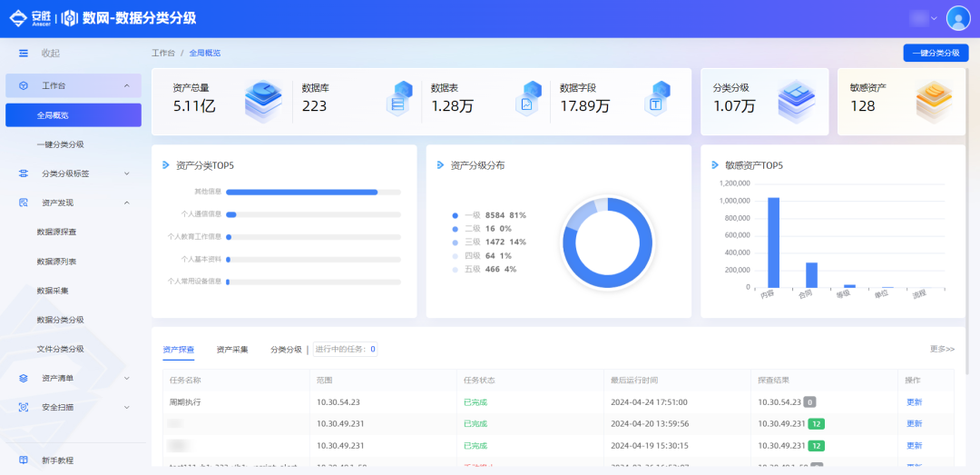
Task: Open the 更多>> link
Action: click(942, 349)
